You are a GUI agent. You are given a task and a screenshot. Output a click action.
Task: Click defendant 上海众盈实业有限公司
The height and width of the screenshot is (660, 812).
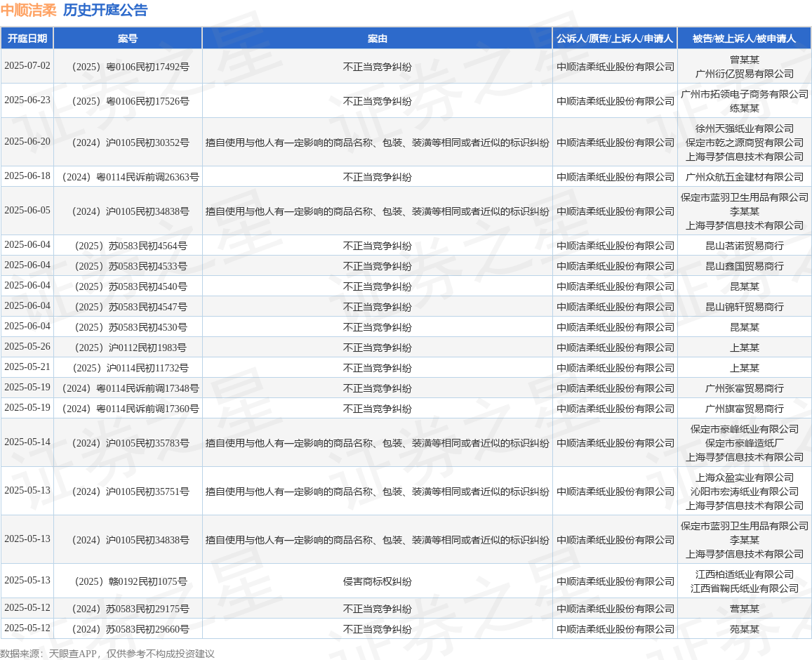(x=744, y=477)
